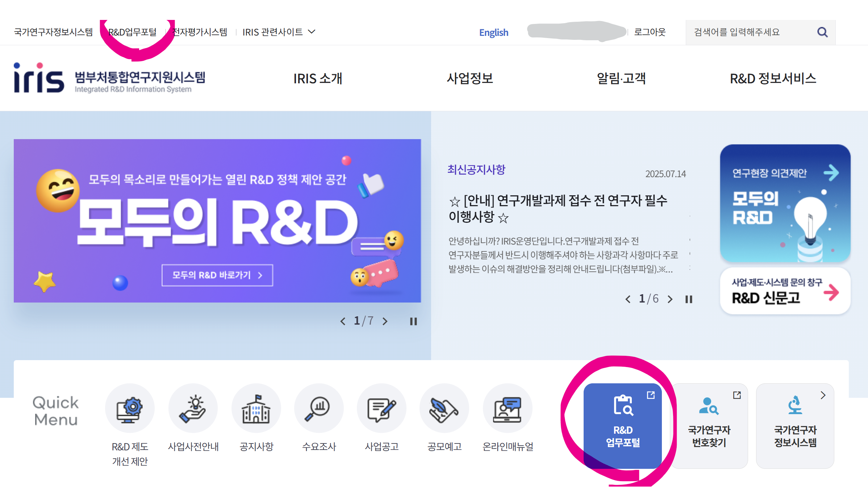Open the 사업공고 document pencil icon
The width and height of the screenshot is (868, 496).
pyautogui.click(x=381, y=408)
